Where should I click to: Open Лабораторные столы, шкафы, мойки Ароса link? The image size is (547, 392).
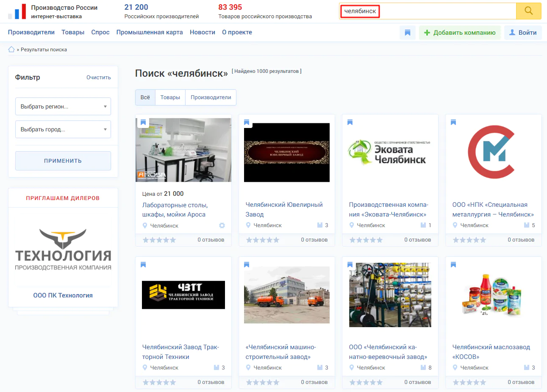pyautogui.click(x=175, y=210)
